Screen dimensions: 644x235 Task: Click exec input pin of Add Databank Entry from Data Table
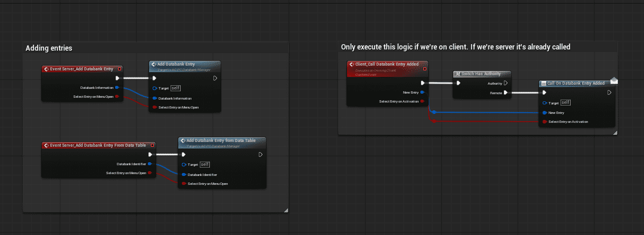pos(183,154)
